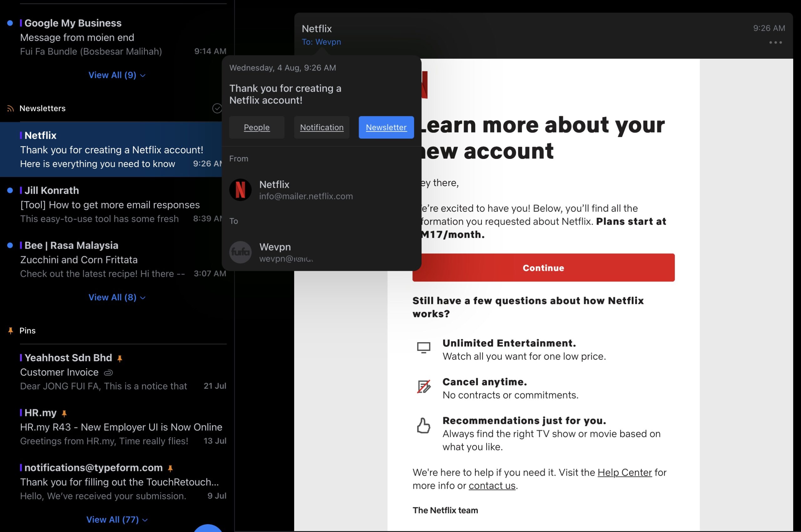Expand View All (9) list
Viewport: 801px width, 532px height.
pos(117,75)
